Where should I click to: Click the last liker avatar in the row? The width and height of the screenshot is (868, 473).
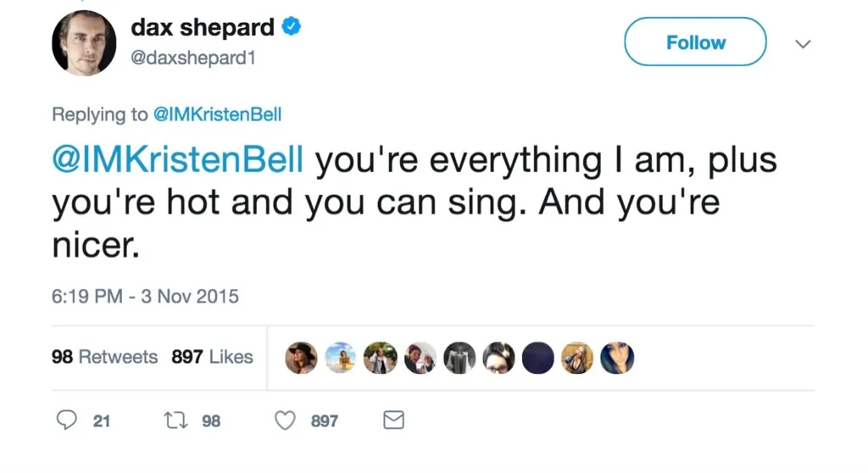point(616,358)
